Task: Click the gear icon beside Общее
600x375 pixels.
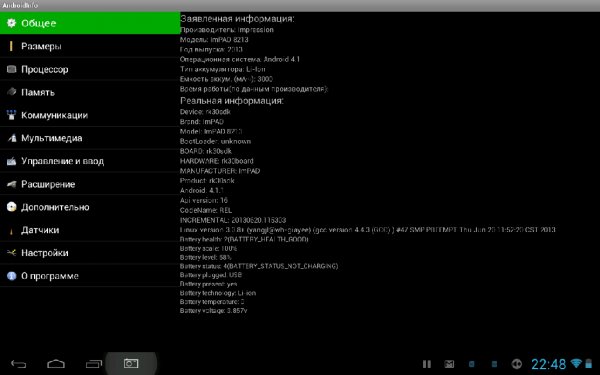Action: coord(11,23)
